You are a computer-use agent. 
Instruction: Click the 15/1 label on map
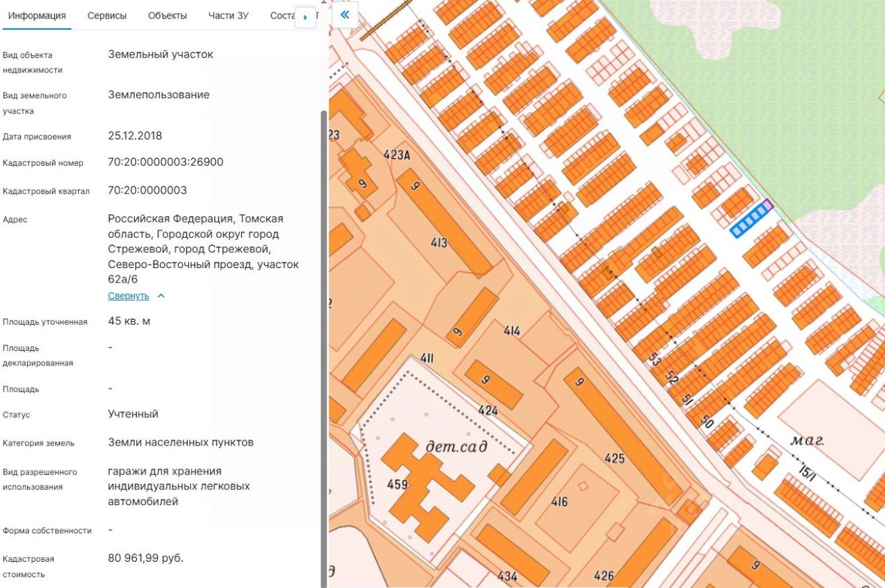(x=807, y=474)
